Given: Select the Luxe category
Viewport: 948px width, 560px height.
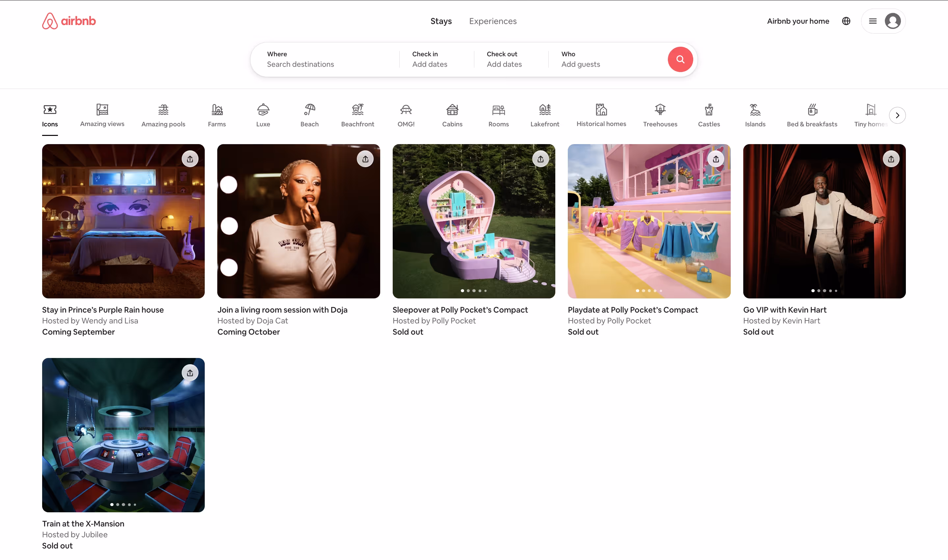Looking at the screenshot, I should click(263, 116).
